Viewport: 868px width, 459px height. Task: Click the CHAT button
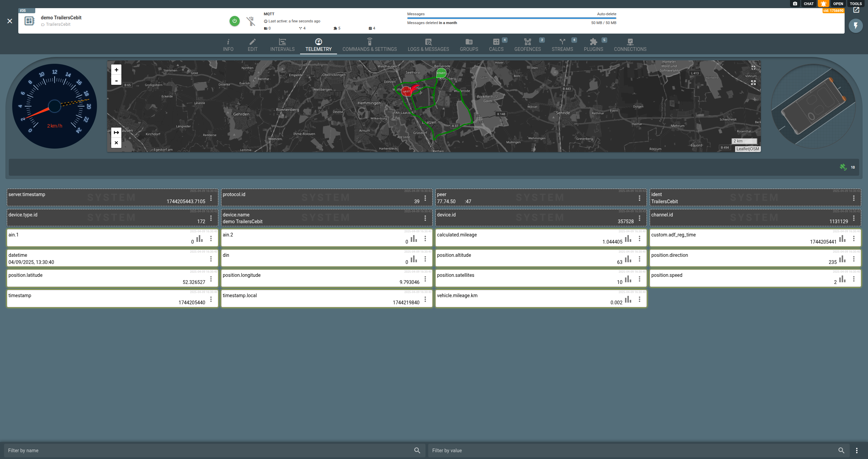(x=808, y=4)
